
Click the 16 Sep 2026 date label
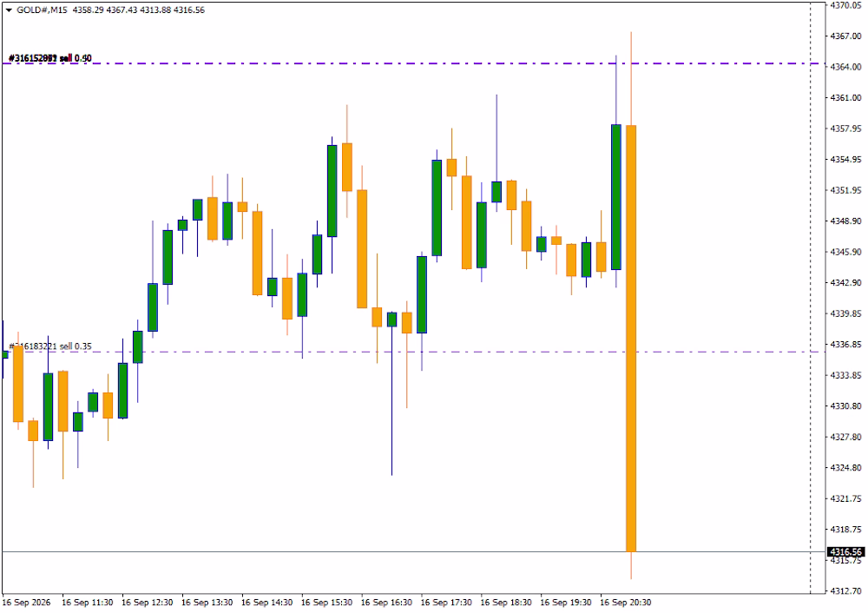coord(27,603)
